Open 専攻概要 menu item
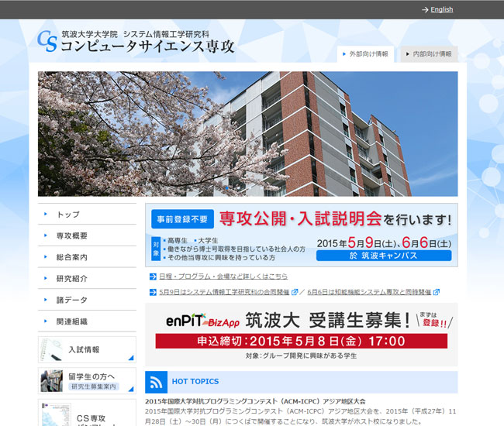Image resolution: width=504 pixels, height=426 pixels. point(87,235)
